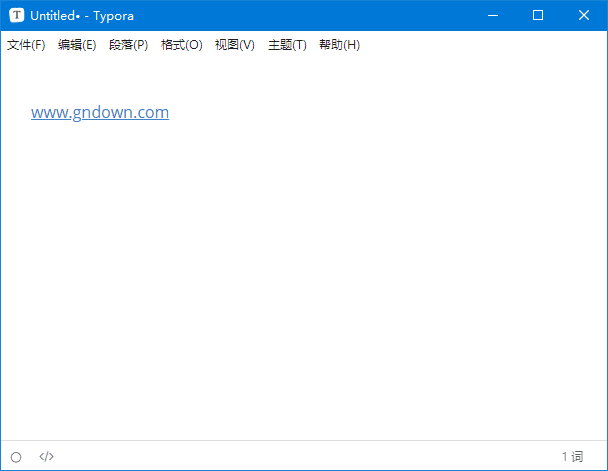Minimize the Typora window
The width and height of the screenshot is (608, 471).
[x=492, y=15]
